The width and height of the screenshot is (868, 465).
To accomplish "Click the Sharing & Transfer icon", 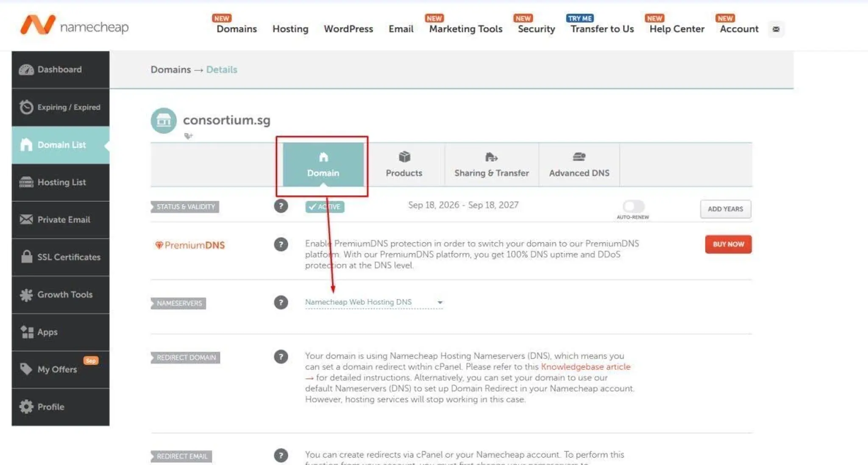I will 491,158.
